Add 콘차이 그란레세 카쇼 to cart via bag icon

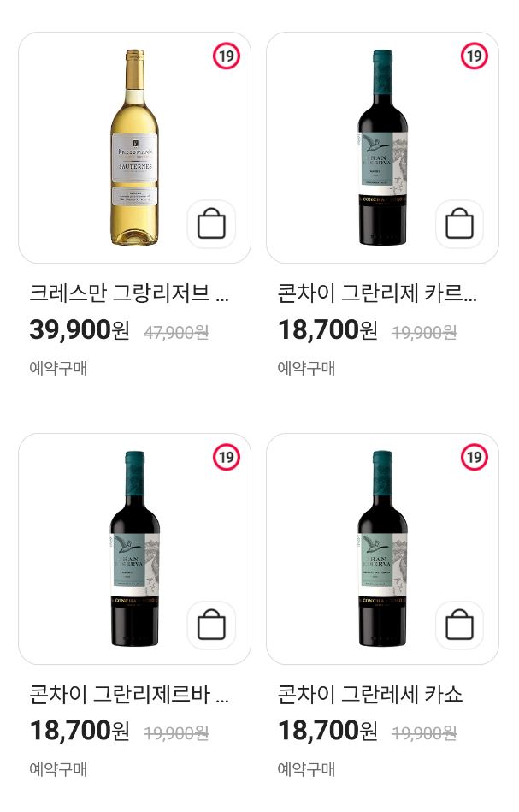tap(459, 624)
